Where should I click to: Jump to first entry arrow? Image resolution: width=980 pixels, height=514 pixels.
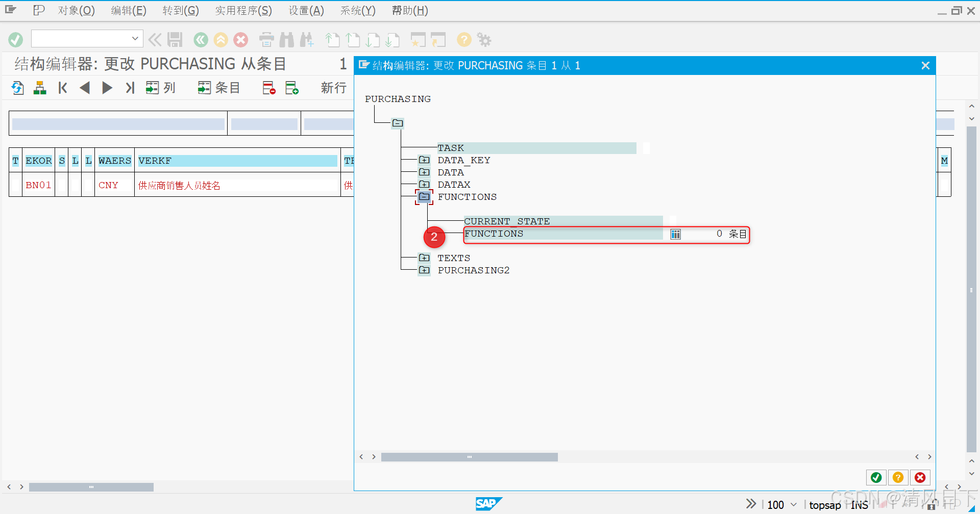(x=63, y=88)
